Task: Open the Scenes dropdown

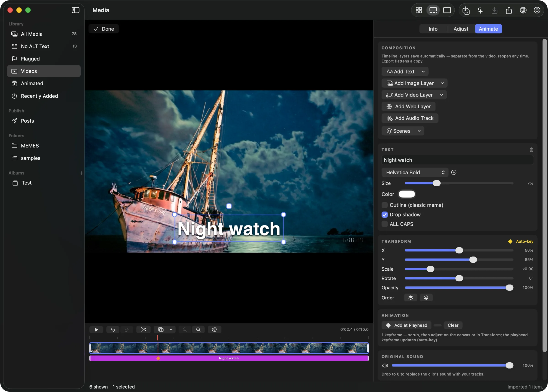Action: [x=403, y=131]
